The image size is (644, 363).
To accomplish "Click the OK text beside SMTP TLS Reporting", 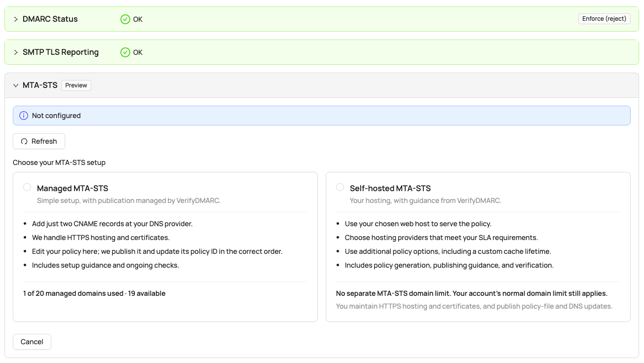I will coord(138,52).
